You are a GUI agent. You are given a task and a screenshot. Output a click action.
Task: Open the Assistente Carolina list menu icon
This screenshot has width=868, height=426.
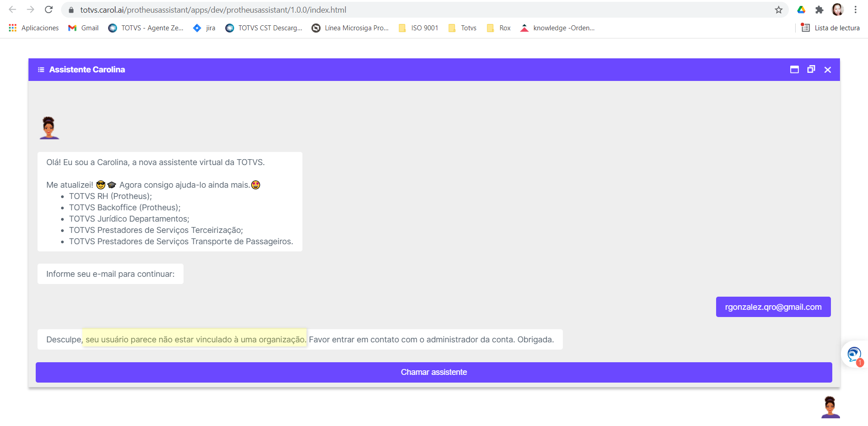tap(41, 70)
